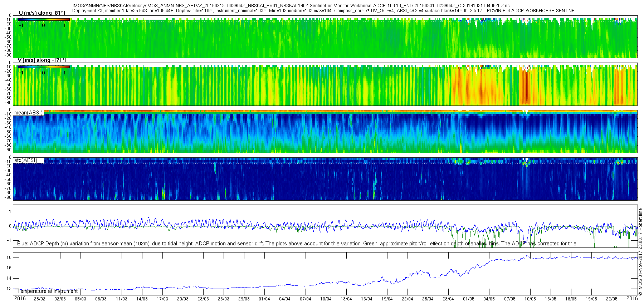Click the V velocity colorbar legend
Screen dimensions: 644x304
(x=44, y=67)
